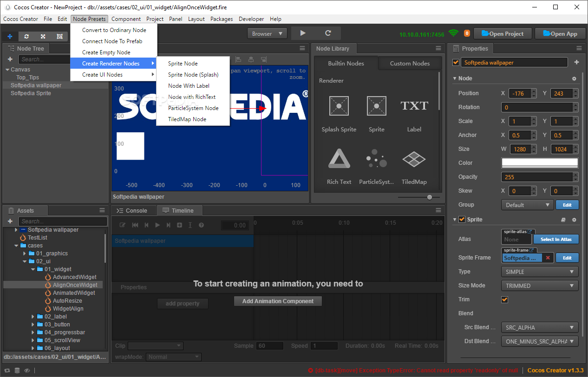Open the Browser preview dropdown
Screen dimensions: 588x377
[x=267, y=33]
